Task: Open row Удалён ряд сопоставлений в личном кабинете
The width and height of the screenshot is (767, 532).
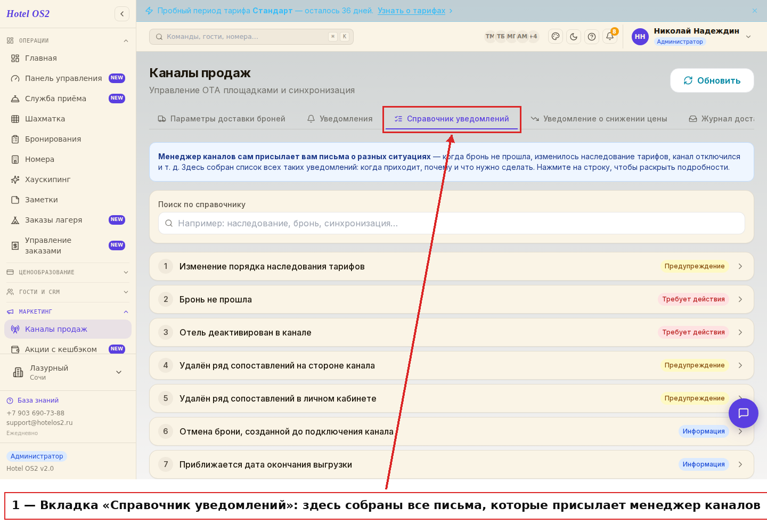Action: (452, 398)
